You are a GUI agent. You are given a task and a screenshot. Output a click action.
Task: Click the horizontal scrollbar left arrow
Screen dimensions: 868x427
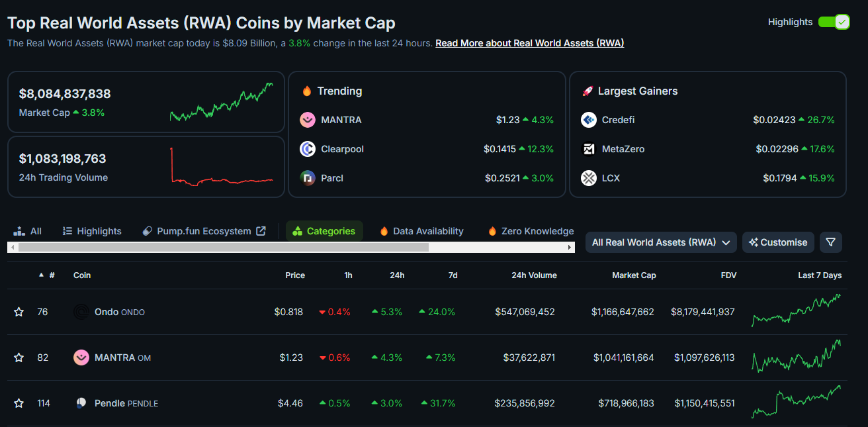click(13, 247)
